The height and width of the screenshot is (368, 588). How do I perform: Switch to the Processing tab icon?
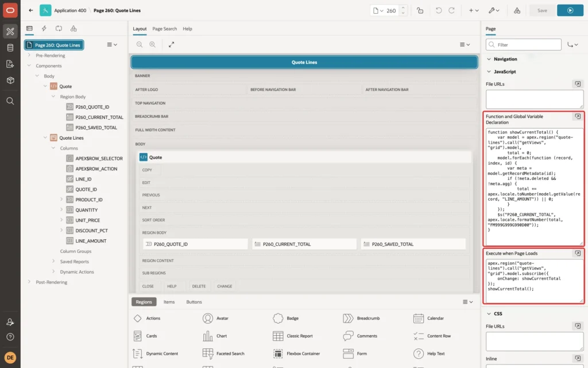click(59, 29)
